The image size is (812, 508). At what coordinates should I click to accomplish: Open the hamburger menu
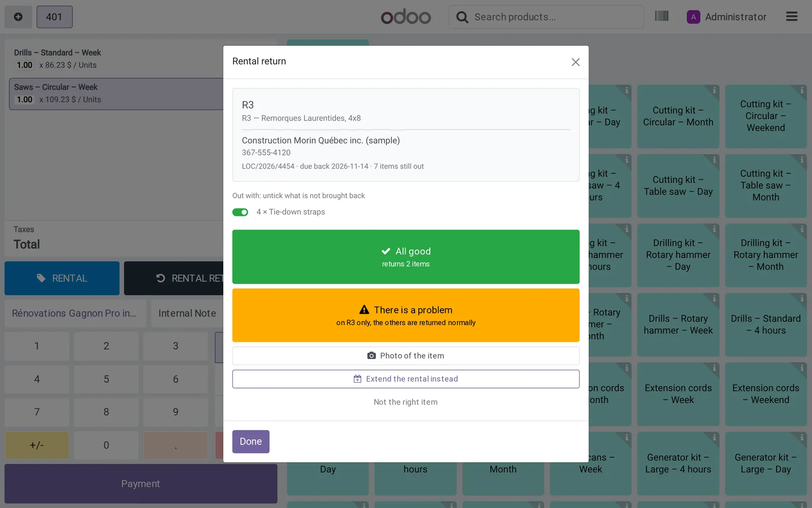(792, 17)
